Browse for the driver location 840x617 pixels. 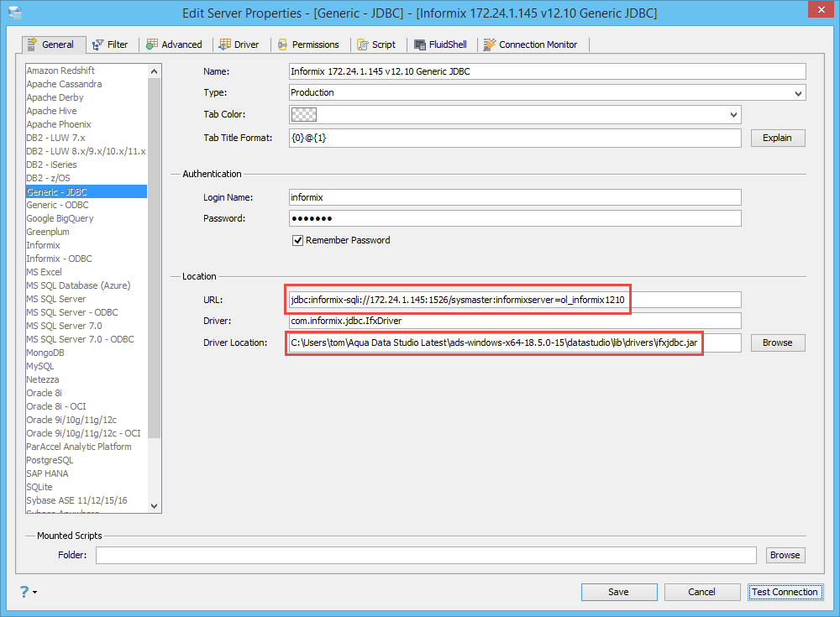click(777, 342)
